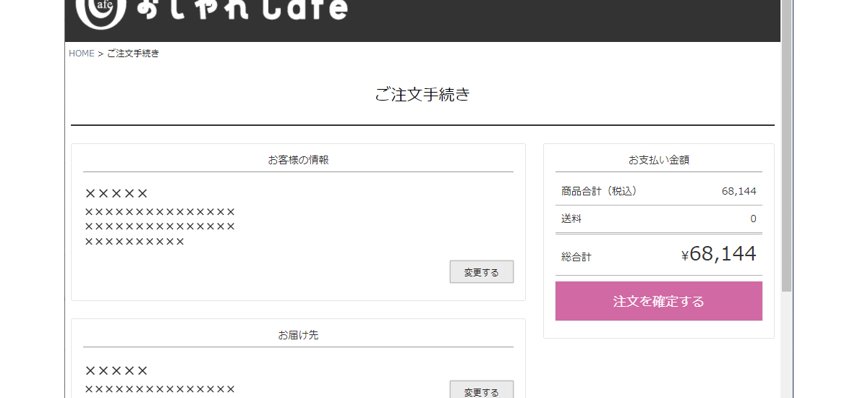Viewport: 868px width, 398px height.
Task: Select the お届け先 section header
Action: (298, 335)
